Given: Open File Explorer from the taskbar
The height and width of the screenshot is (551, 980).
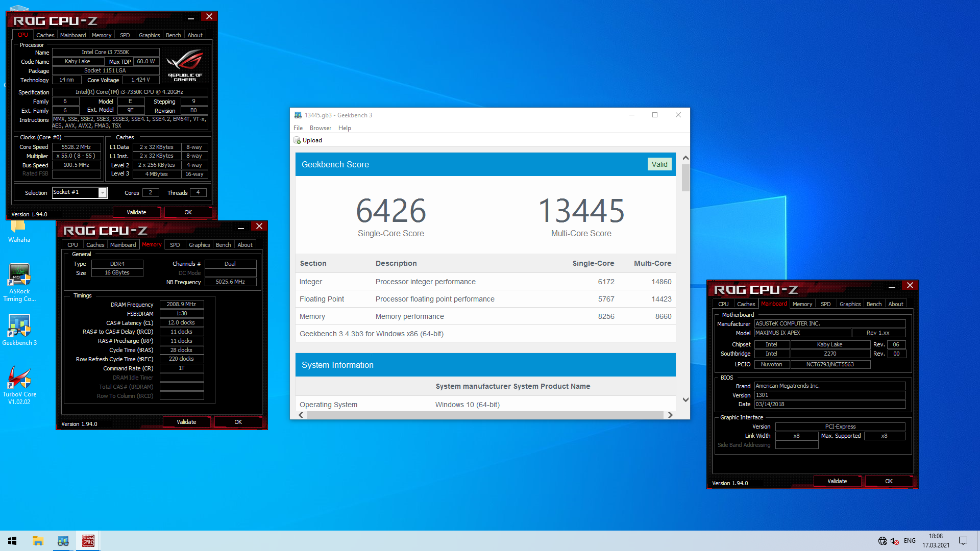Looking at the screenshot, I should pyautogui.click(x=38, y=541).
